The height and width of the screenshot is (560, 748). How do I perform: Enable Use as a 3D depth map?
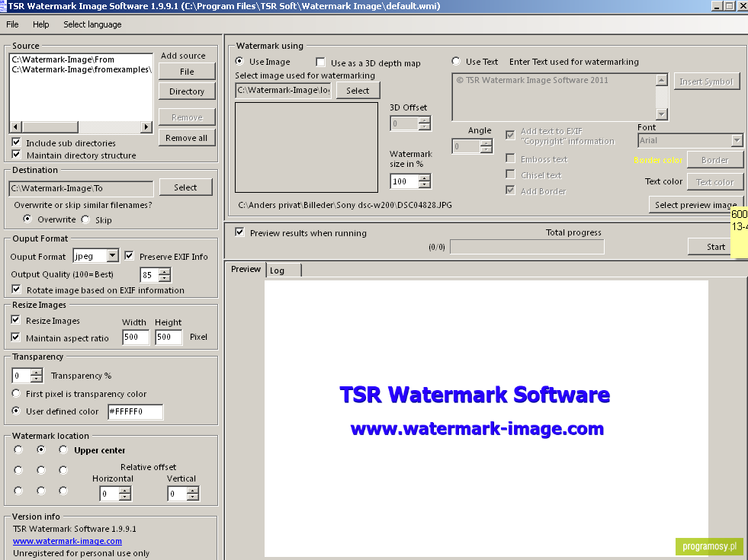pos(320,62)
